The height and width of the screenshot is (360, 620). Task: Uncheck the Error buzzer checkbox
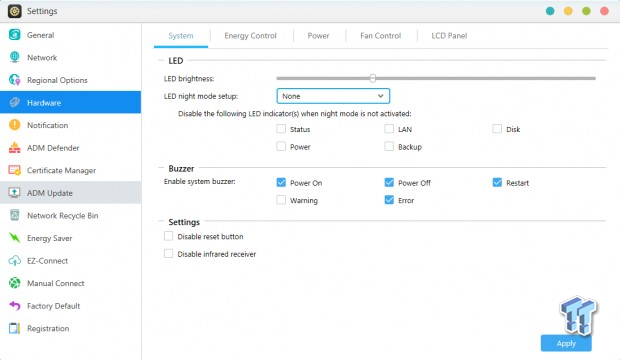(389, 200)
